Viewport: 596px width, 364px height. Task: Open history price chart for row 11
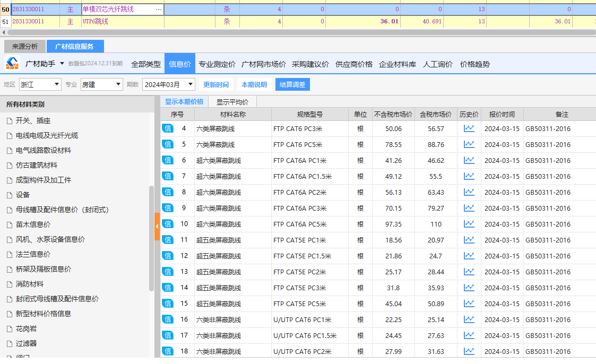469,240
